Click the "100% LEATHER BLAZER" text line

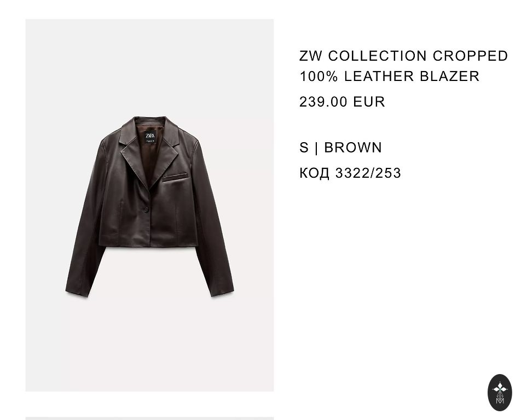point(390,76)
